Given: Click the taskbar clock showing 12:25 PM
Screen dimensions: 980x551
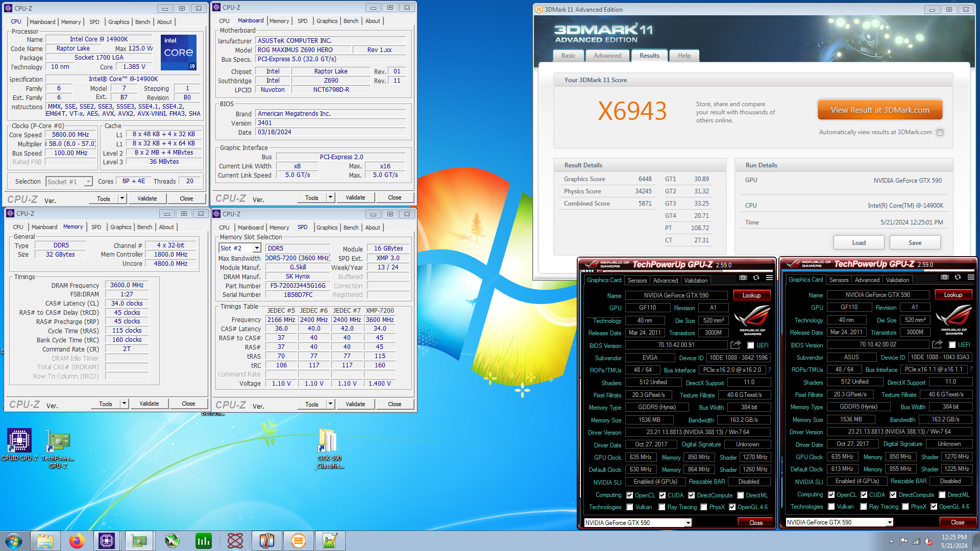Looking at the screenshot, I should [954, 537].
